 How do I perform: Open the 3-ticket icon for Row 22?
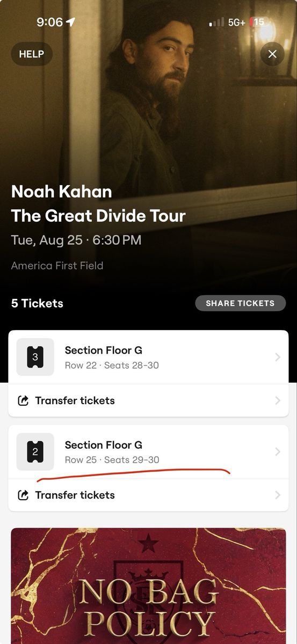tap(35, 357)
